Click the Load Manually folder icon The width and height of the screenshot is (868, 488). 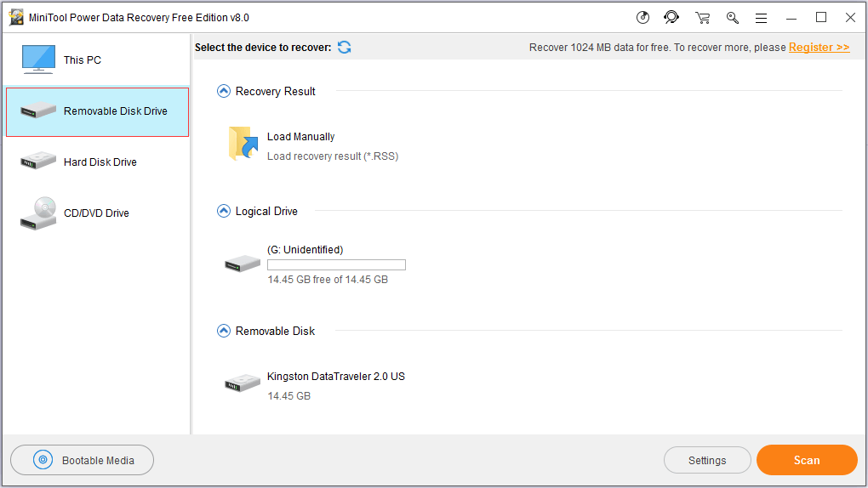[243, 144]
